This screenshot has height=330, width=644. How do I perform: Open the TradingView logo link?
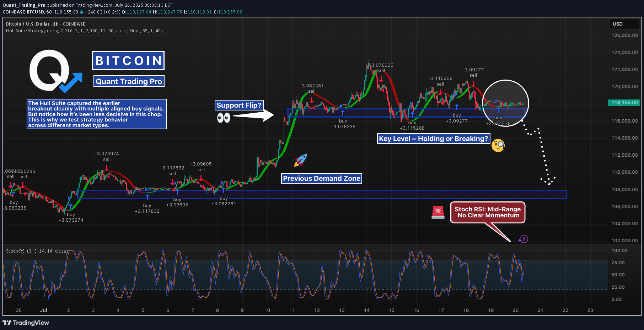(x=26, y=323)
